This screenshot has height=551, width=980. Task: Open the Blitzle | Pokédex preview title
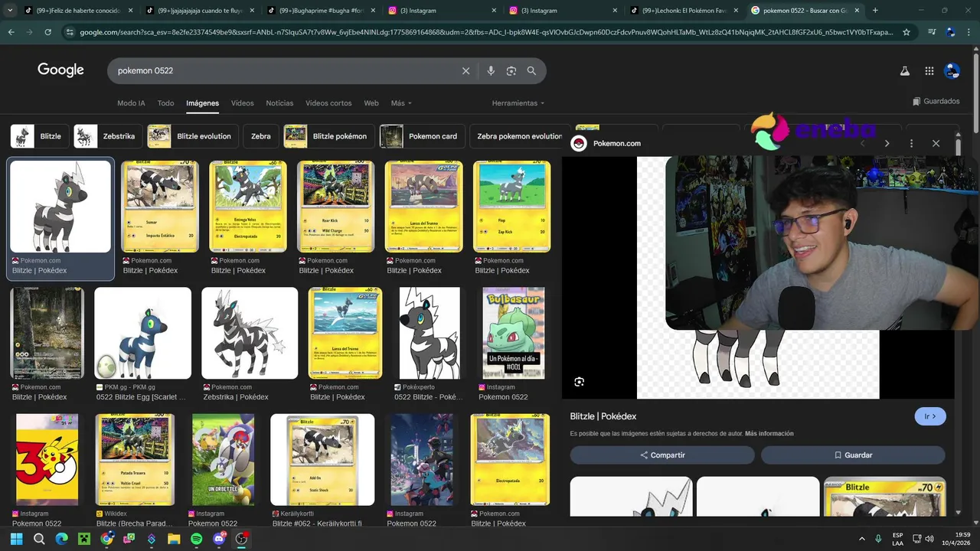(603, 416)
